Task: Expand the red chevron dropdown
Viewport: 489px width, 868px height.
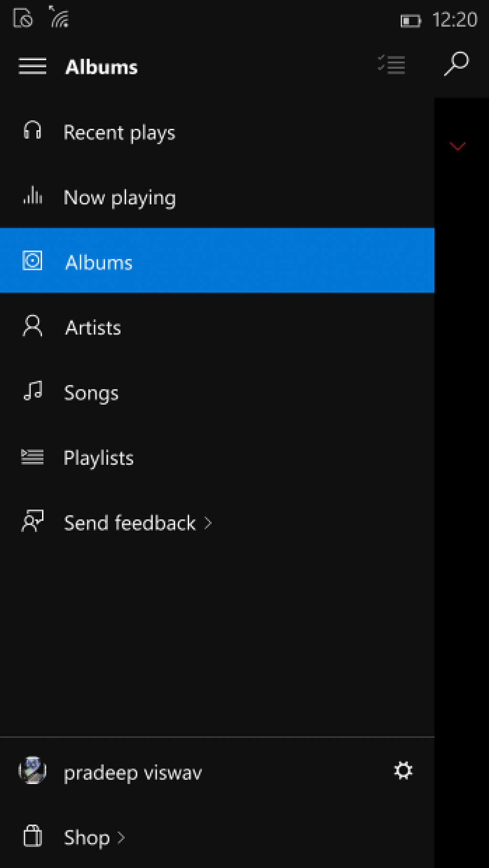Action: 457,146
